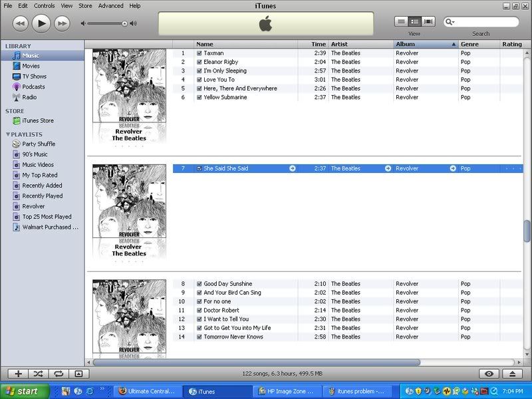Click arrow next to selected The Beatles artist

(x=388, y=169)
